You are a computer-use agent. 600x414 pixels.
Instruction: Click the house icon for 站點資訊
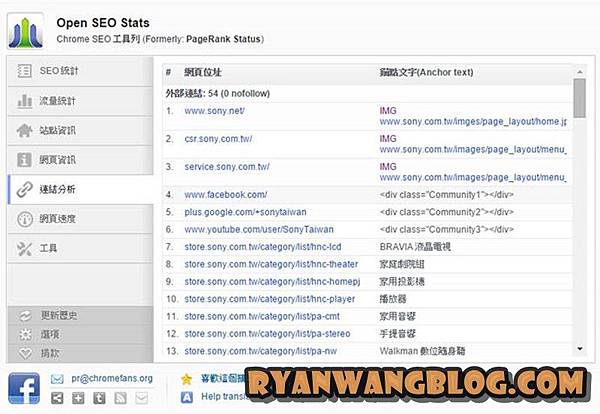pos(24,130)
